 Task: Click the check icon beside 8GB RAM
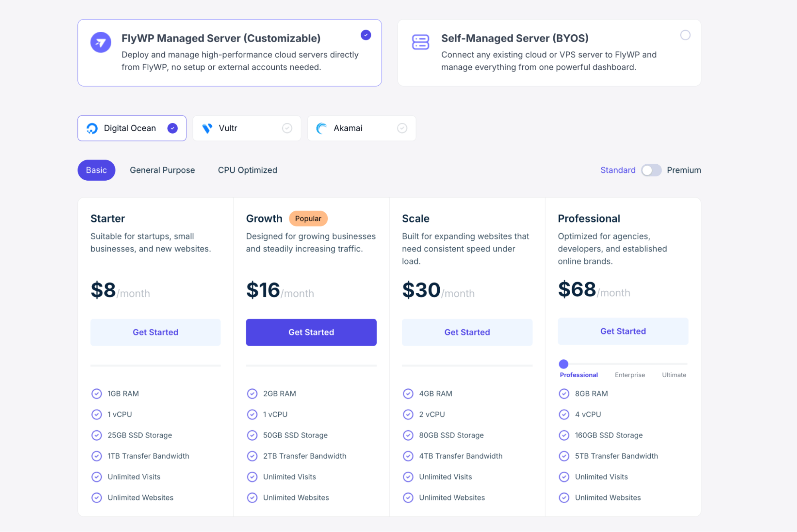564,394
